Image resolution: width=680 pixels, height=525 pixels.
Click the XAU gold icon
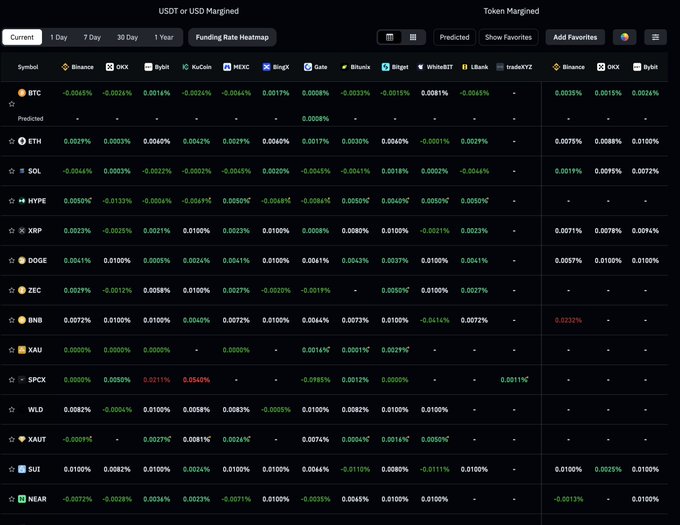coord(22,350)
